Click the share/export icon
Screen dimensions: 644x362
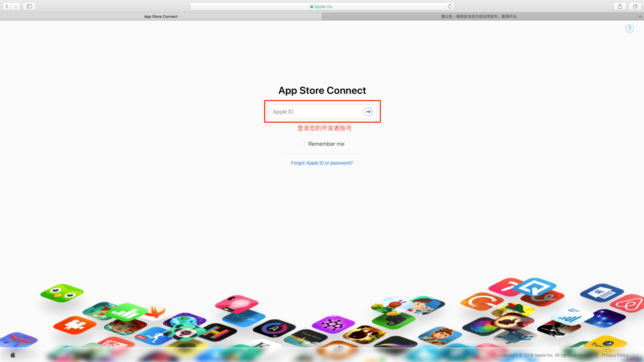620,6
